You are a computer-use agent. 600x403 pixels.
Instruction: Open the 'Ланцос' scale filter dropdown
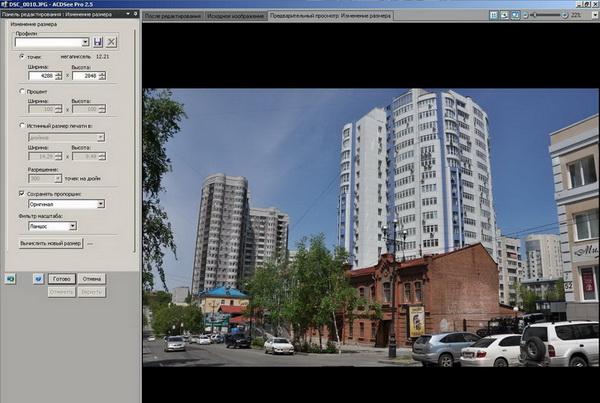point(73,226)
